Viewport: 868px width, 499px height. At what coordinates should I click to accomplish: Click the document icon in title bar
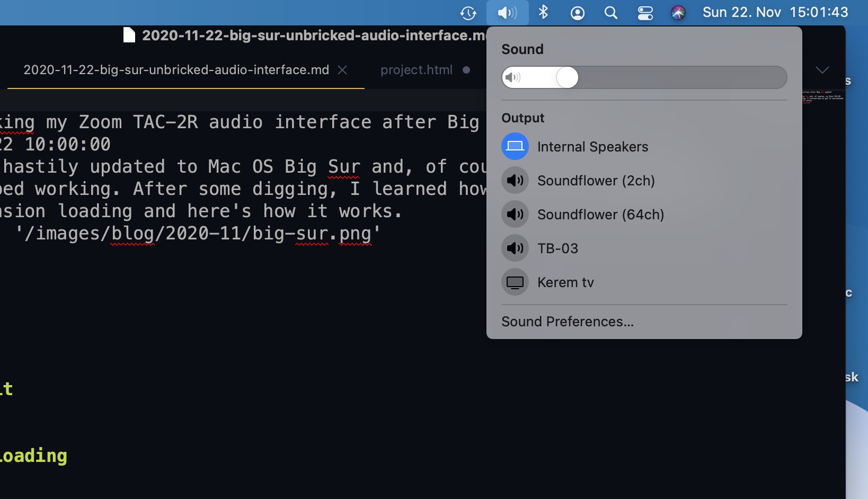[x=129, y=35]
